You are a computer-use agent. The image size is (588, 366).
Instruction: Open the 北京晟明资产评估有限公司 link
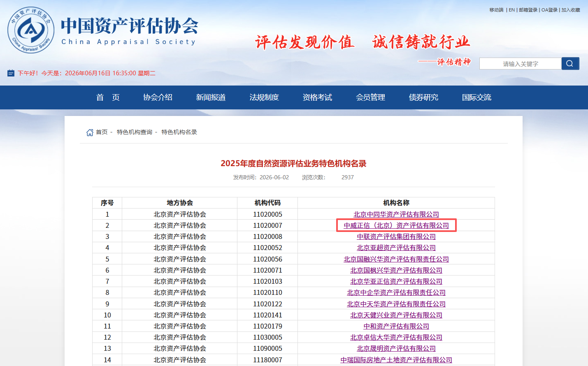396,348
